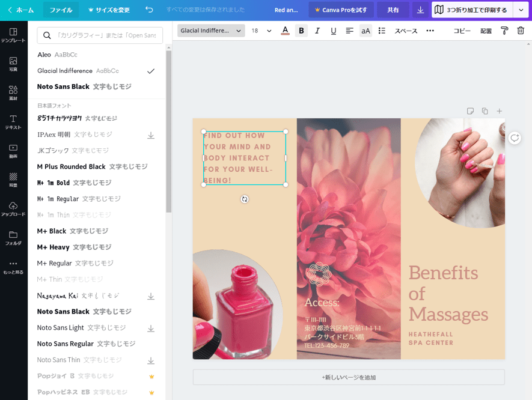The width and height of the screenshot is (532, 400).
Task: Open the list formatting icon
Action: (382, 31)
